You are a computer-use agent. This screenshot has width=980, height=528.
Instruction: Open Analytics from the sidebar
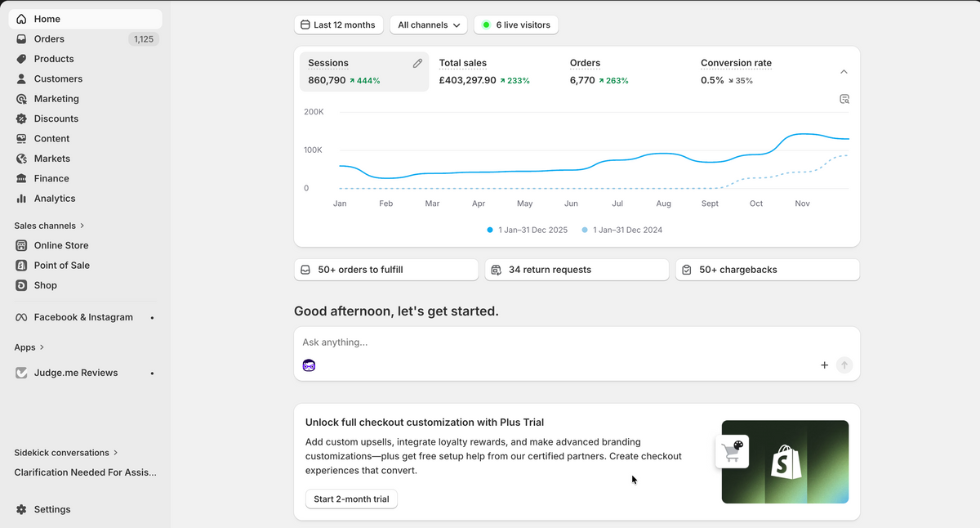[x=54, y=199]
